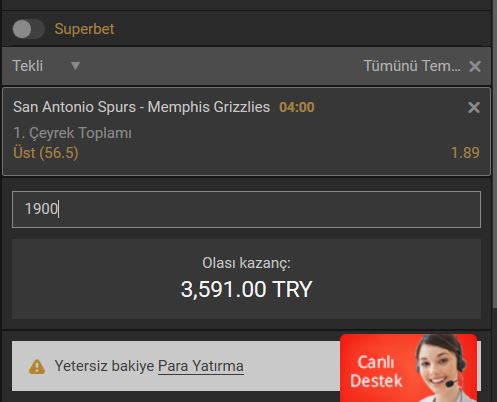
Task: Click the yellow warning triangle icon
Action: pos(37,367)
